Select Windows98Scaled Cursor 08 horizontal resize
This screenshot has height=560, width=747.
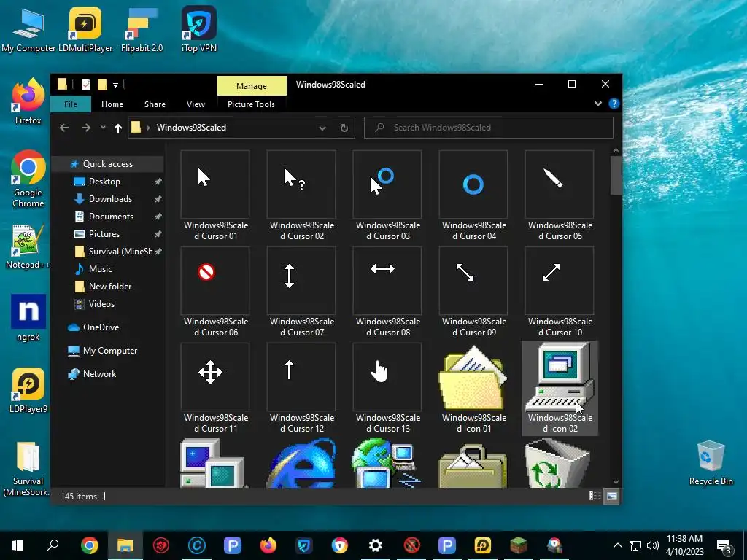coord(387,292)
